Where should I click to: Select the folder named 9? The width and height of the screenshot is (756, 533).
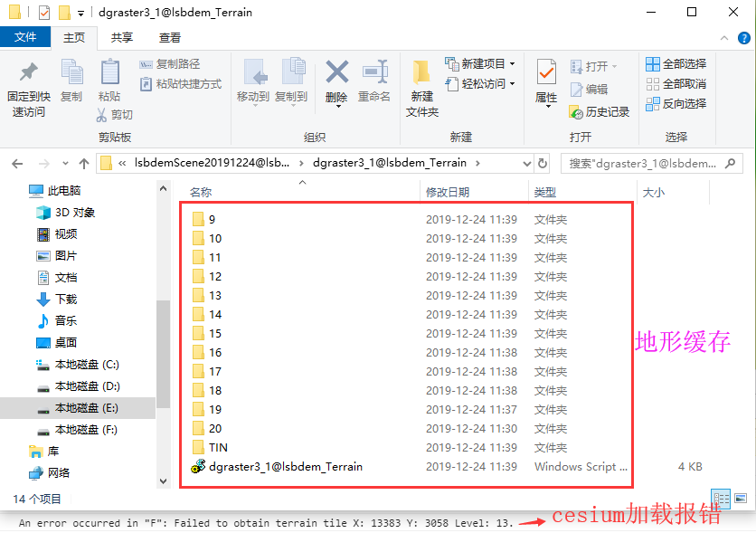pyautogui.click(x=203, y=220)
